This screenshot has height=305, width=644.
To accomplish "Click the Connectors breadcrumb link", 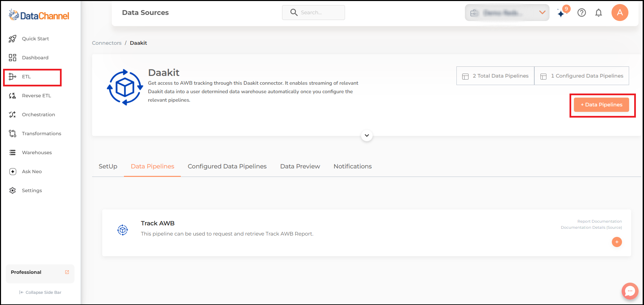I will tap(107, 43).
